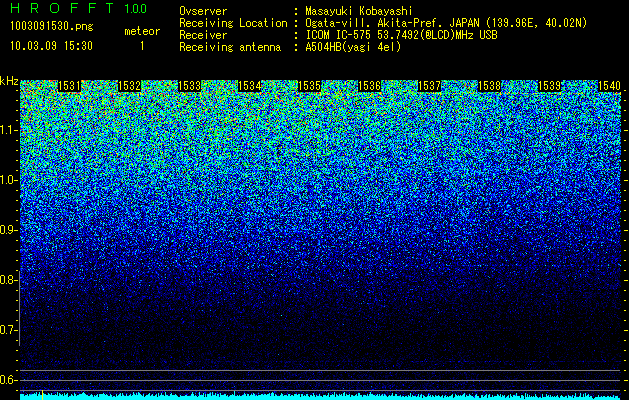The image size is (629, 400).
Task: Click the yellow meteor marker in bottom strip
Action: click(43, 394)
